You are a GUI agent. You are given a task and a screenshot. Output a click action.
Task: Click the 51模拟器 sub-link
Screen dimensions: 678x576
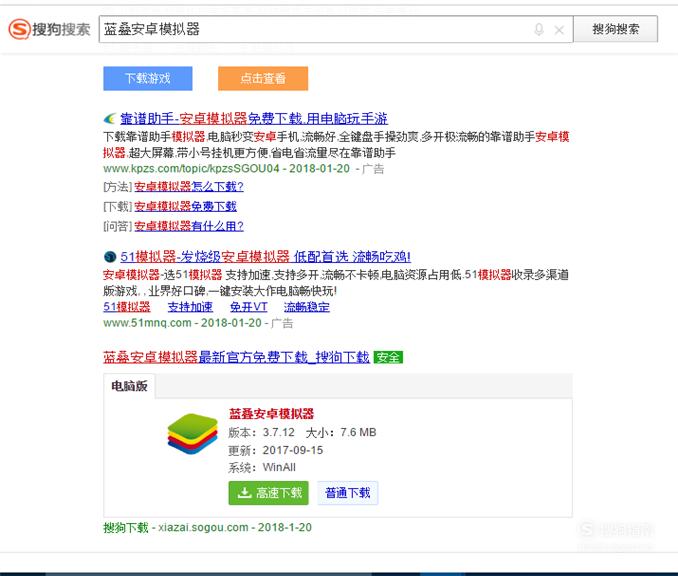[127, 307]
